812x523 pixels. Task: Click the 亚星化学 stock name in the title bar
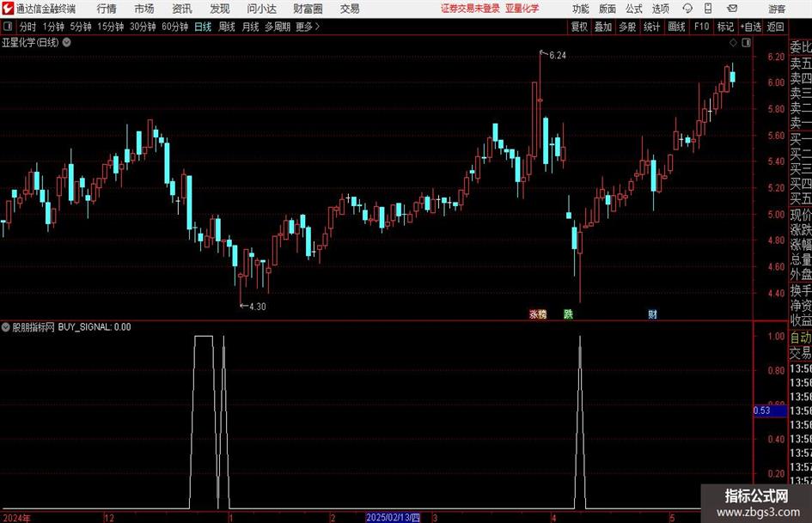pos(522,9)
